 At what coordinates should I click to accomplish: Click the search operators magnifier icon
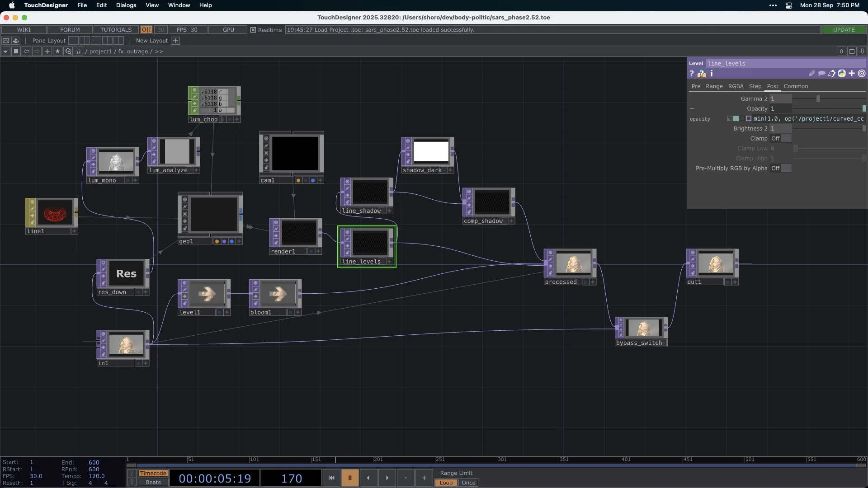coord(68,52)
